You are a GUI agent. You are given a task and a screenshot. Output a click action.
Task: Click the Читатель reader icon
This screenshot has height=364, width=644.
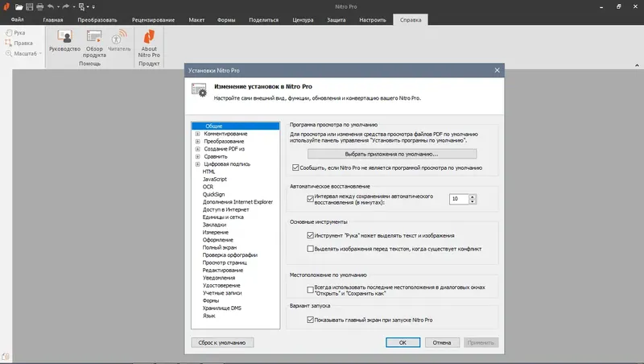coord(119,40)
